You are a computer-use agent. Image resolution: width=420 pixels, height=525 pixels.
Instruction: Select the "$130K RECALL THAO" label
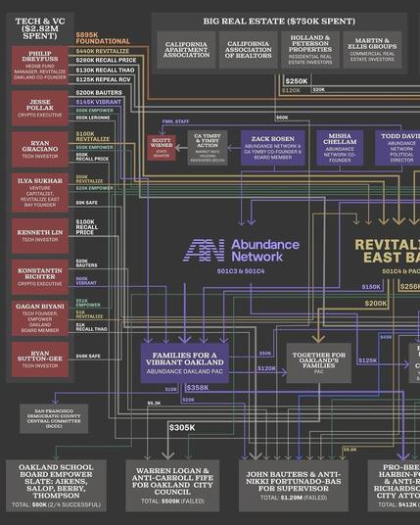pyautogui.click(x=105, y=70)
